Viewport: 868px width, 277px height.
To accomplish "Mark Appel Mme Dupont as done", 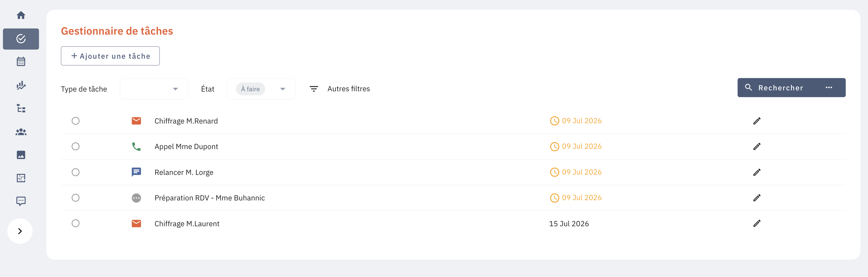I will click(x=76, y=146).
